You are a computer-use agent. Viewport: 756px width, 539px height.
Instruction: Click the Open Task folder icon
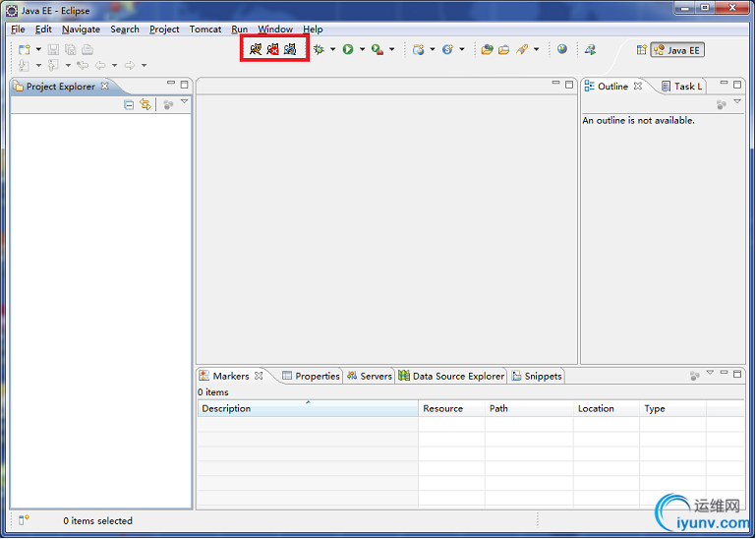click(x=504, y=49)
